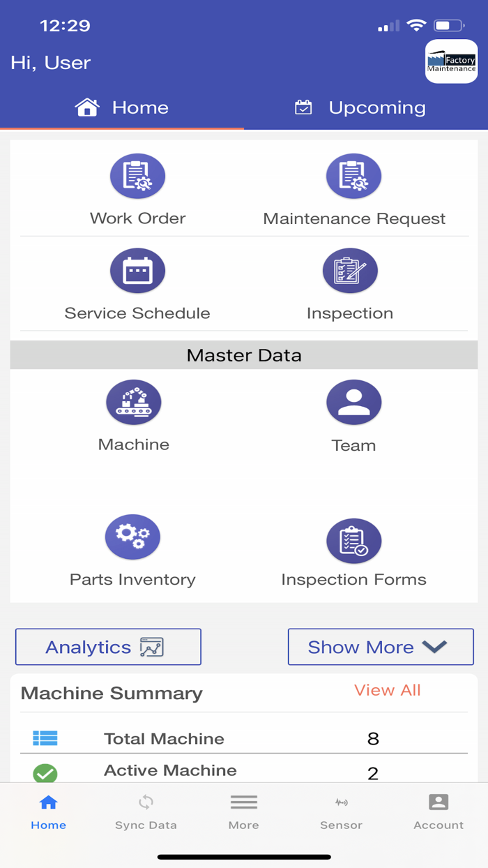Open the Inspection Forms list
The width and height of the screenshot is (488, 868).
[x=353, y=551]
